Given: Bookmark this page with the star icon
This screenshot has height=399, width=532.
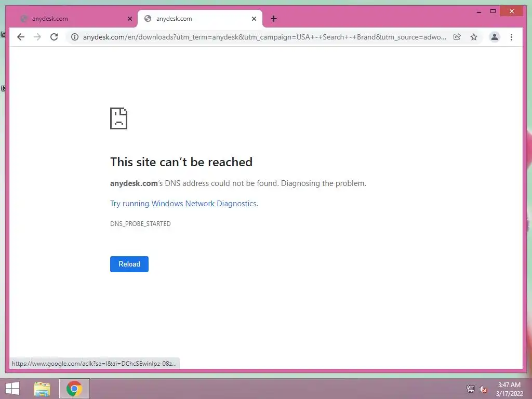Looking at the screenshot, I should (x=474, y=37).
